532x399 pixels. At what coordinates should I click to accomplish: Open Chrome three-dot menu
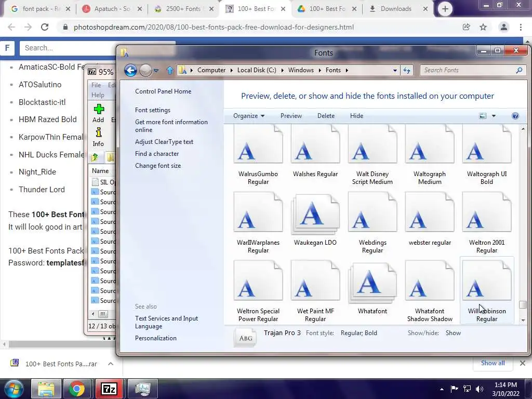(521, 27)
